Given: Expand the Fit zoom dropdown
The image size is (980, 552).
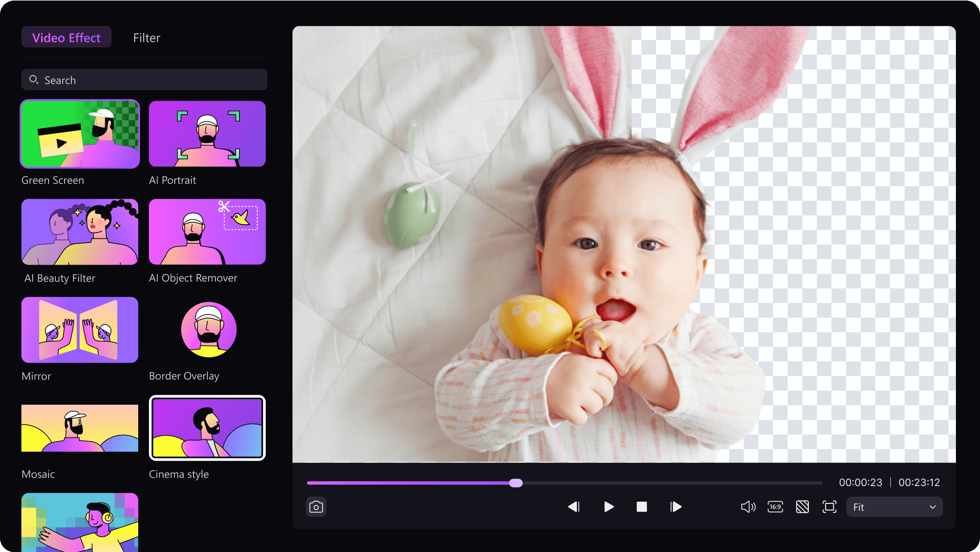Looking at the screenshot, I should point(894,507).
